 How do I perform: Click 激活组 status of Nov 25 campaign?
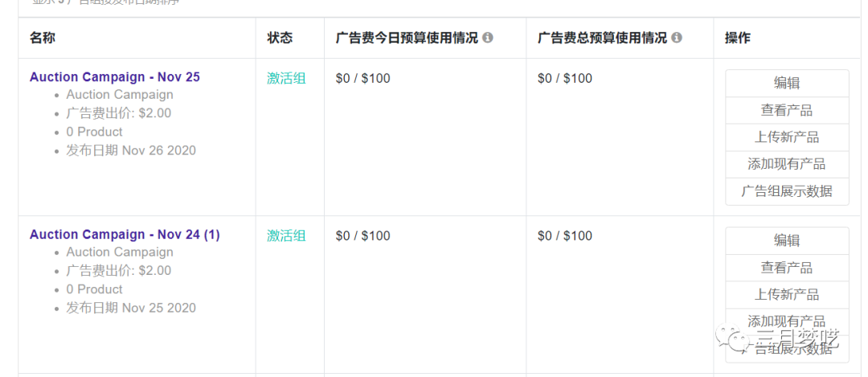(286, 79)
